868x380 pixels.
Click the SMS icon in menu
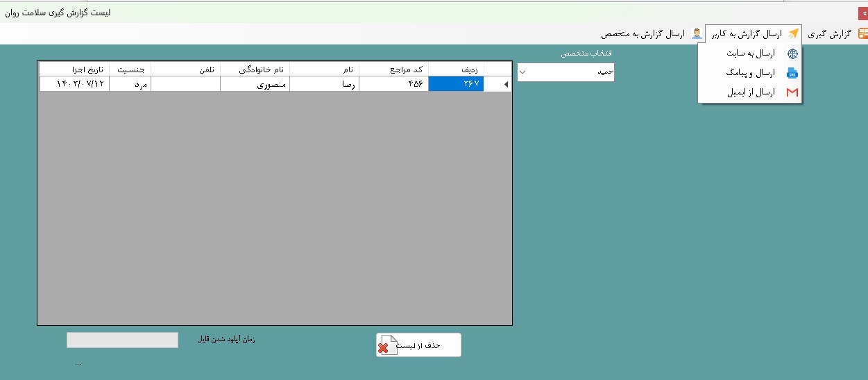(x=792, y=73)
